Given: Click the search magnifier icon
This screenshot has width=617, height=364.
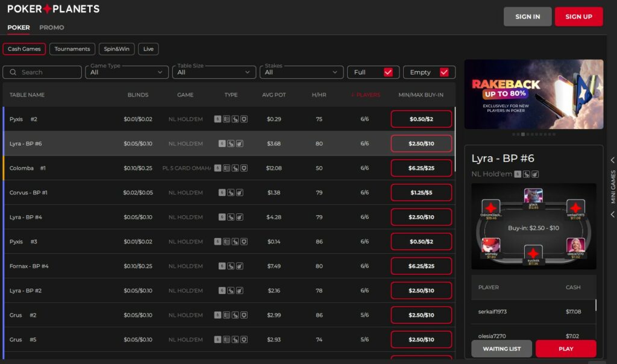Looking at the screenshot, I should click(13, 72).
